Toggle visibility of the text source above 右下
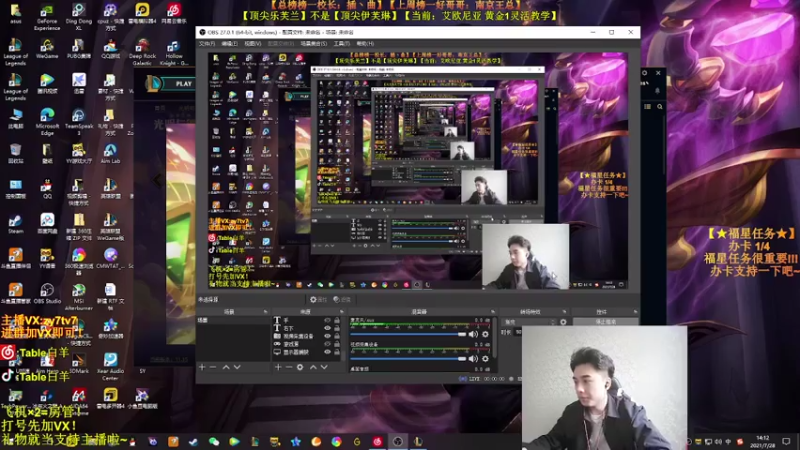Image resolution: width=800 pixels, height=450 pixels. point(328,320)
